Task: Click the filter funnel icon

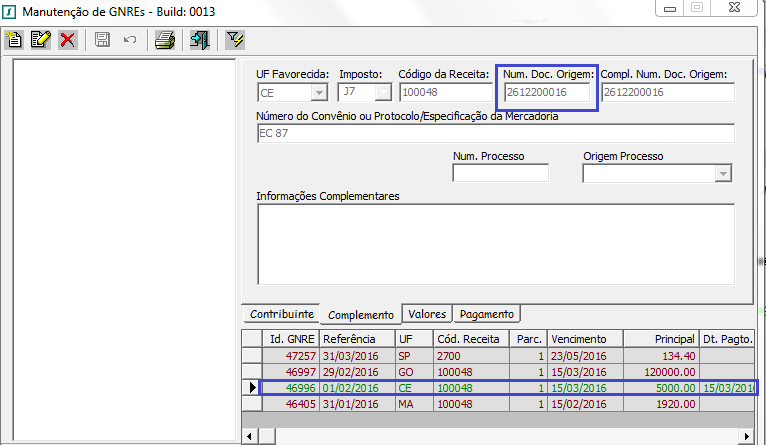Action: coord(235,40)
